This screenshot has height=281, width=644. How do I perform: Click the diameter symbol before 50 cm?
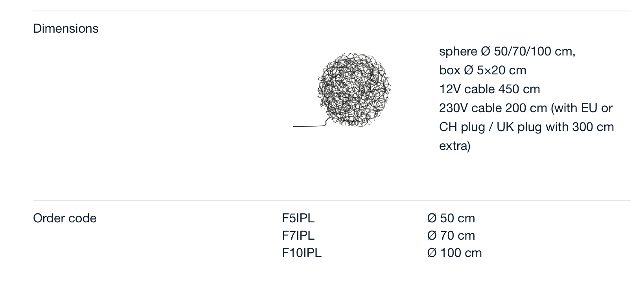(432, 218)
